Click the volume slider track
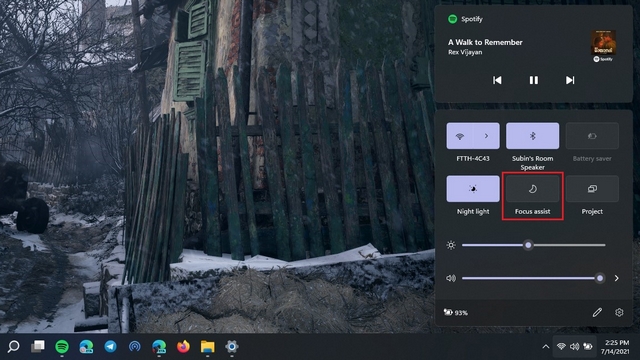640x360 pixels. pos(533,278)
